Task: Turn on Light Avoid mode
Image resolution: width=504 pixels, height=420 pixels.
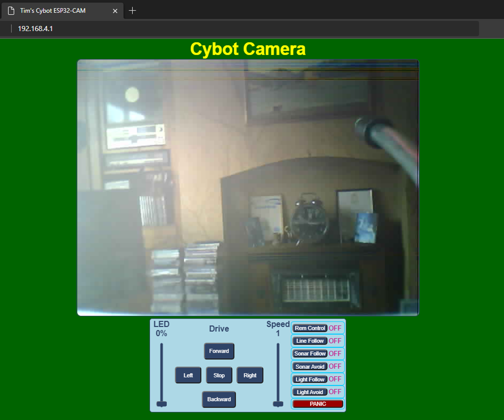Action: [310, 392]
